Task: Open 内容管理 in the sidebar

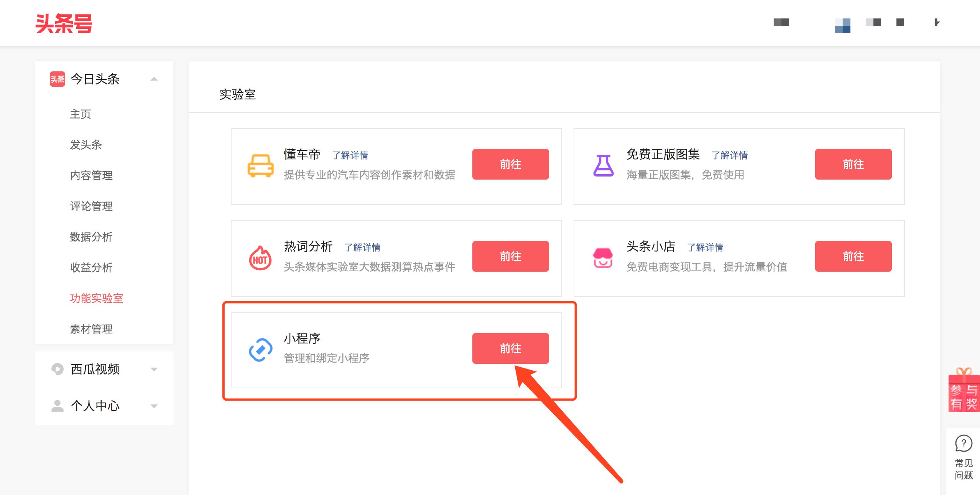Action: (91, 175)
